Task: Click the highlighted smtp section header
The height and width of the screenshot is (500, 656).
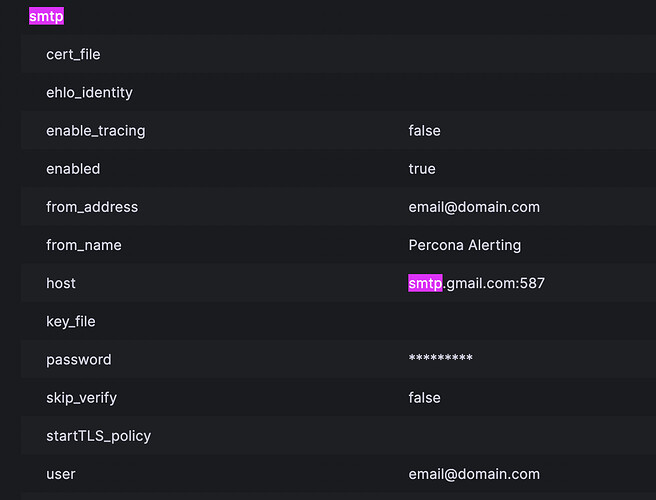Action: point(46,16)
